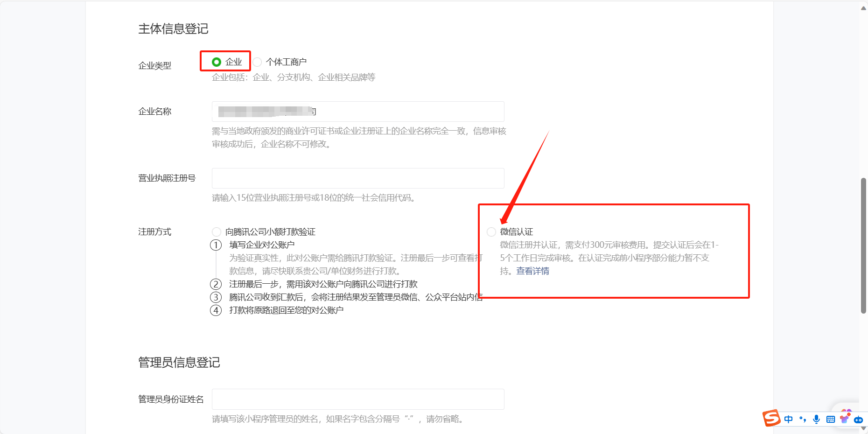The height and width of the screenshot is (434, 868).
Task: Click the 营业执照注册号 field label
Action: click(167, 178)
